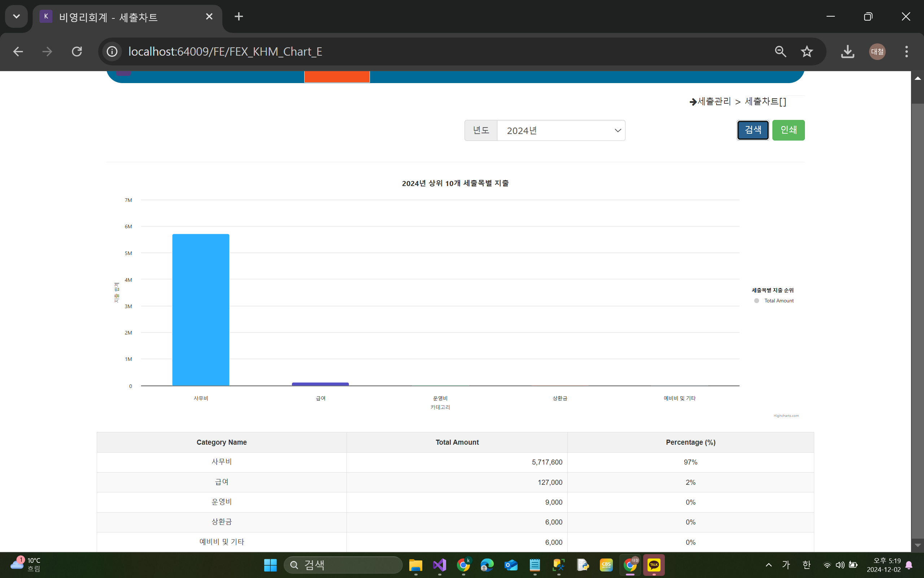Click the address bar URL

coord(225,52)
